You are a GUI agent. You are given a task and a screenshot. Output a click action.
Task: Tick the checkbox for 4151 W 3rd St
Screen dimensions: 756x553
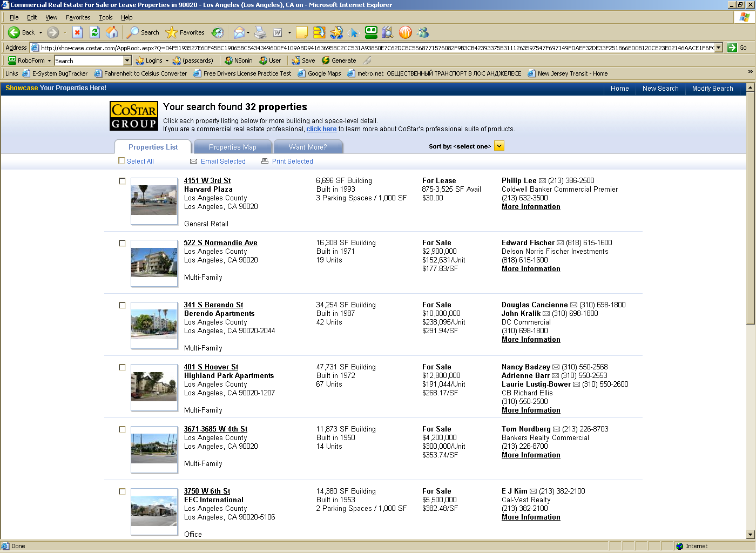[122, 181]
